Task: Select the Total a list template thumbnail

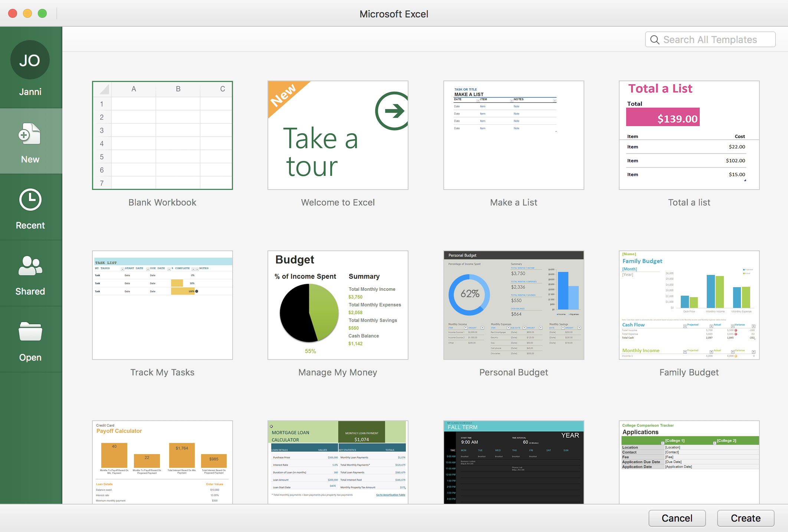Action: tap(689, 135)
